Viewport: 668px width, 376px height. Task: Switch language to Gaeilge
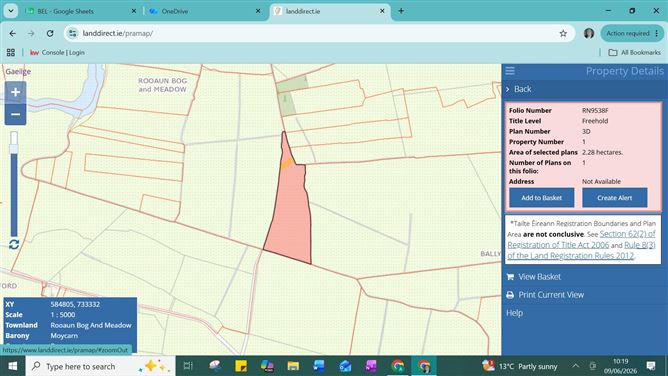pos(18,72)
